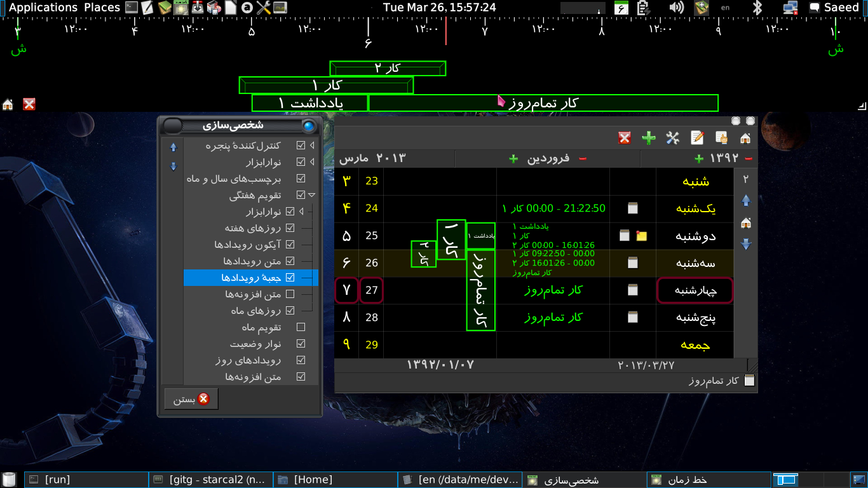Expand the کنترل‌کنندهٔ پنجره tree node
Screen dimensions: 868x488
tap(311, 146)
